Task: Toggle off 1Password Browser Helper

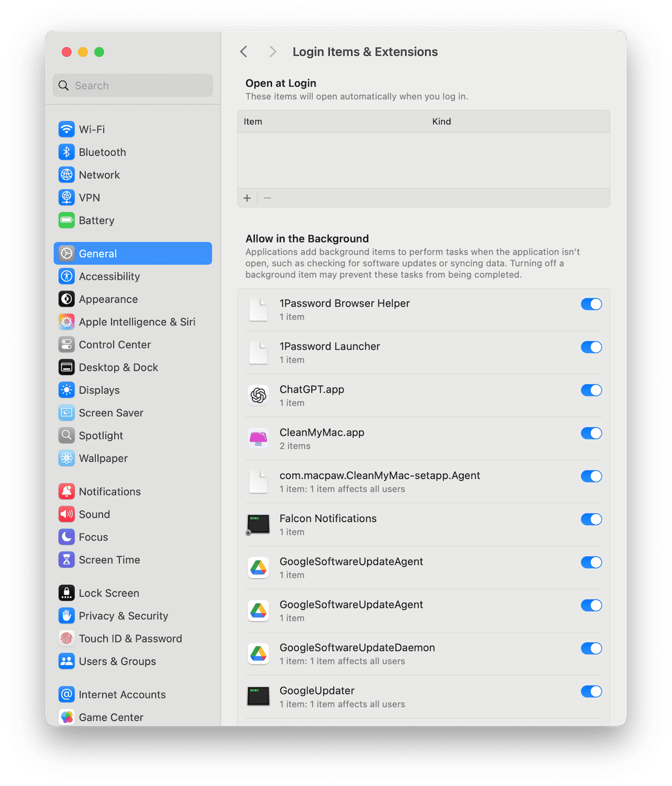Action: 591,304
